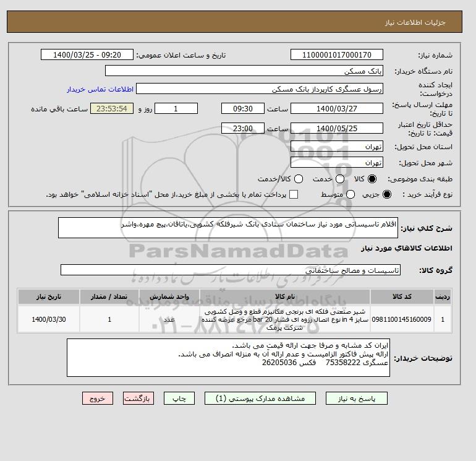The image size is (476, 461).
Task: Click the requester field رسول عسگری کارپرداز
Action: pyautogui.click(x=260, y=88)
